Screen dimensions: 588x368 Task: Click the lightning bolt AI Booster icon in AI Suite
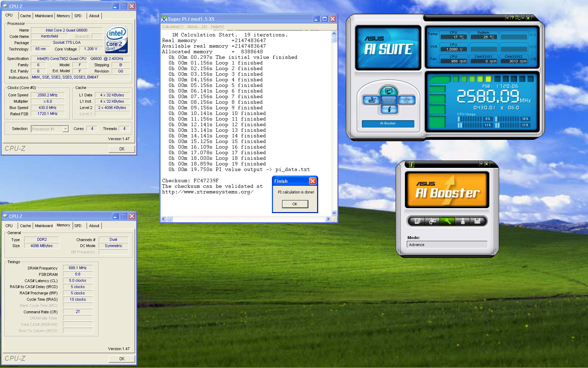pos(389,109)
